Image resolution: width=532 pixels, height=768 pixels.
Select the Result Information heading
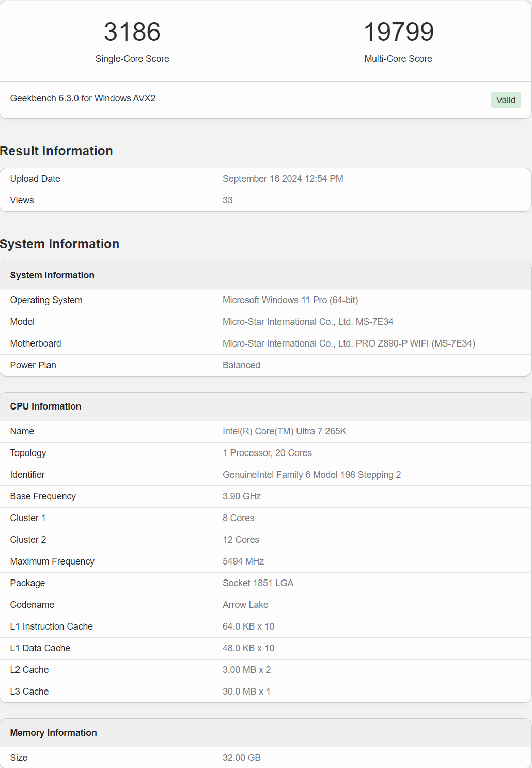(x=56, y=151)
